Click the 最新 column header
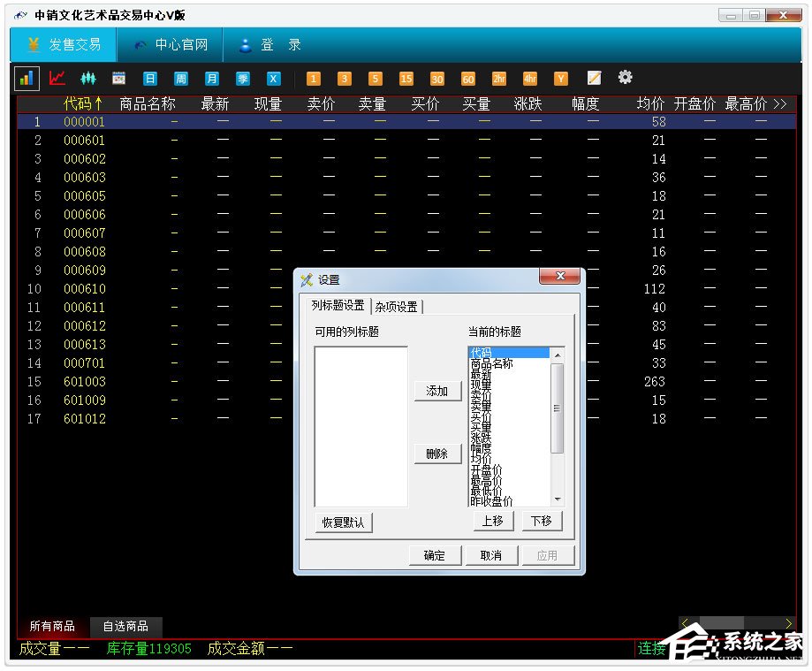812x671 pixels. [215, 104]
